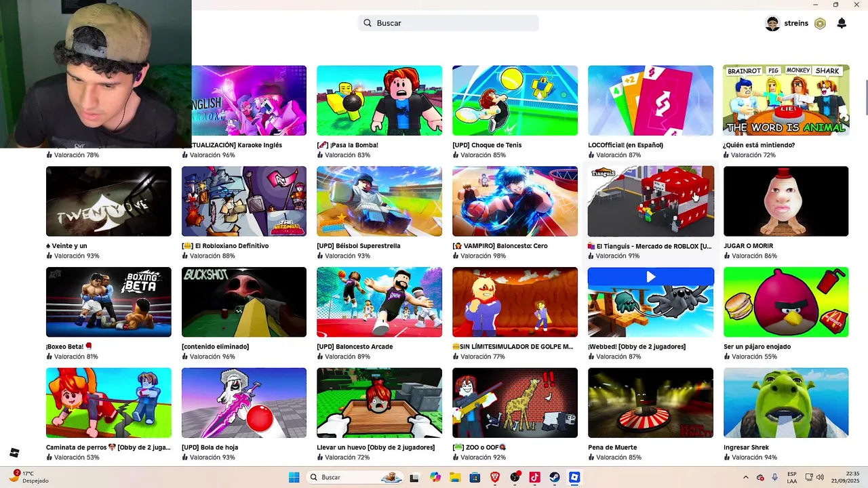This screenshot has height=488, width=868.
Task: Open the ¡Pasa la Bomba! thumbnail
Action: tap(379, 100)
